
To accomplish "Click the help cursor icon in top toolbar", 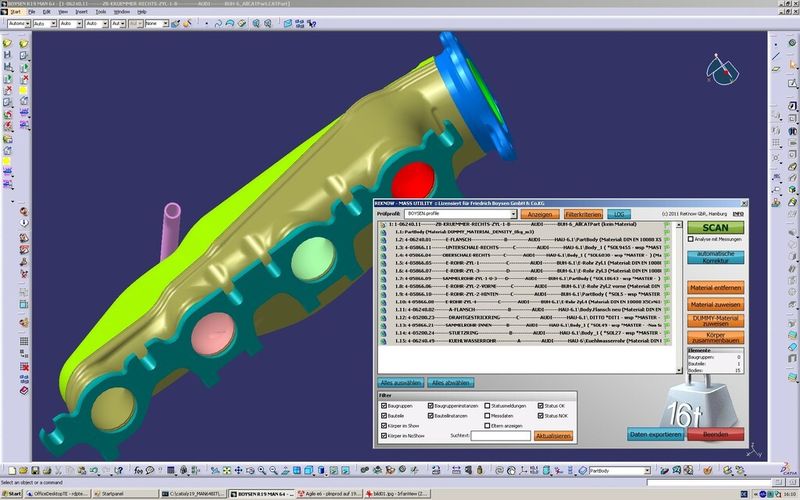I will (x=311, y=23).
